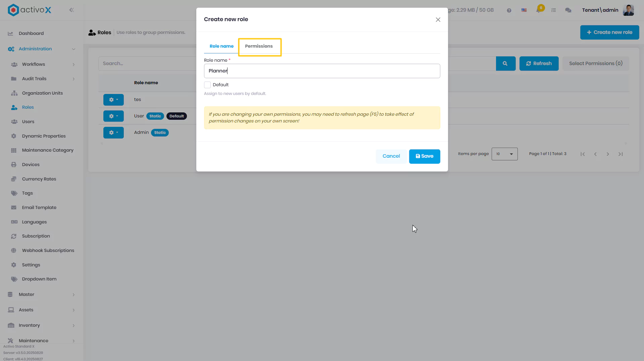644x361 pixels.
Task: Open Tenant\admin user profile
Action: [x=608, y=10]
